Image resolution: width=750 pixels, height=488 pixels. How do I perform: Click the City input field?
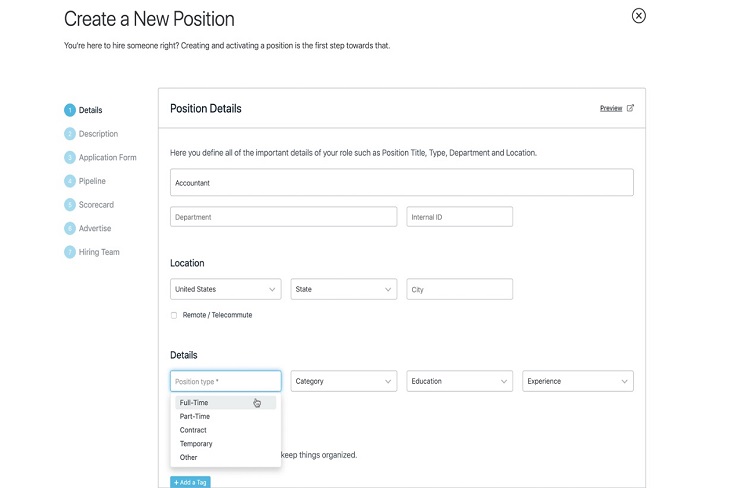(x=460, y=289)
